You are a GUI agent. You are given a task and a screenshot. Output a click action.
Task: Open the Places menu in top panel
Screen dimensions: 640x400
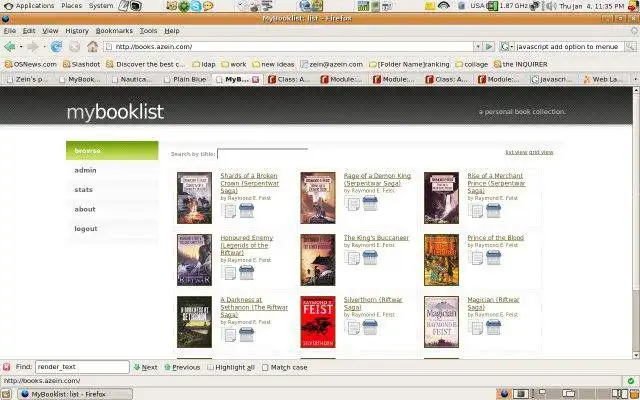(71, 6)
